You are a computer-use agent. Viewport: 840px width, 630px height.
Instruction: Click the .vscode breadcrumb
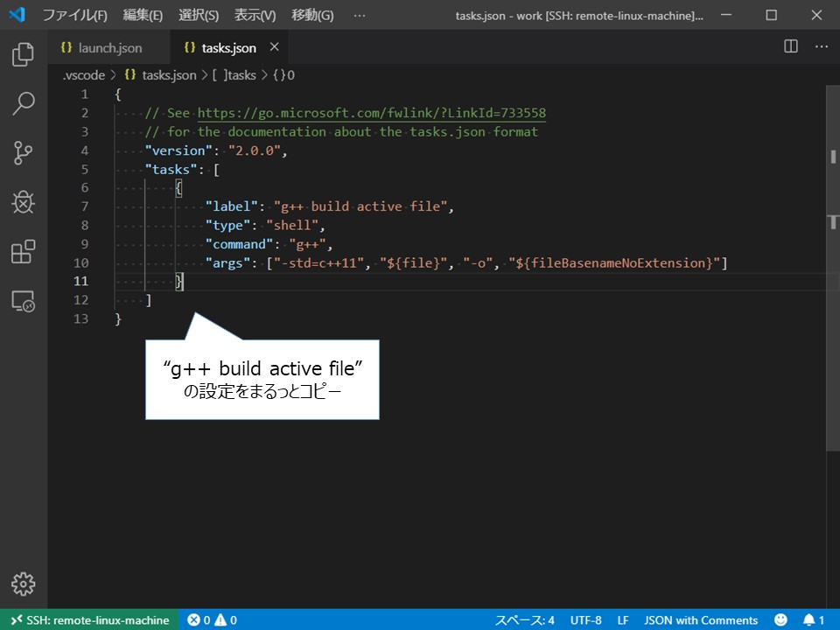point(84,75)
